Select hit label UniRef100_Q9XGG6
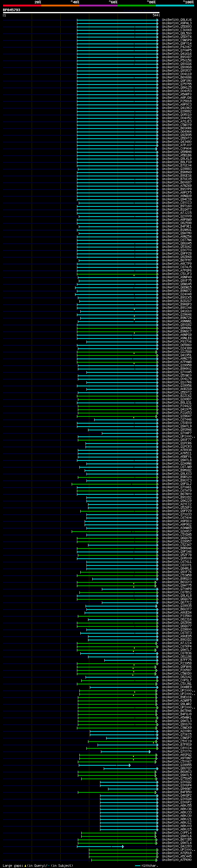Image resolution: width=197 pixels, height=868 pixels. [177, 64]
